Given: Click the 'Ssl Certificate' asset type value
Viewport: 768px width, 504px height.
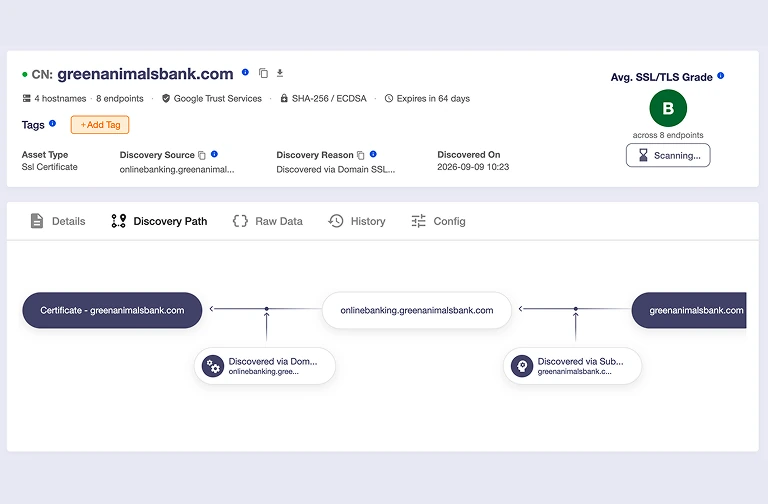Looking at the screenshot, I should [x=49, y=167].
